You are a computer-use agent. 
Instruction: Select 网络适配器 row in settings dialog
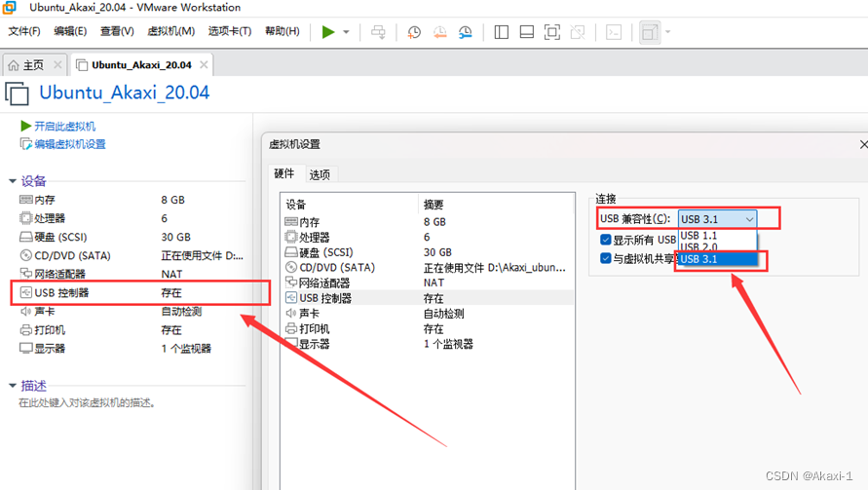pos(428,283)
